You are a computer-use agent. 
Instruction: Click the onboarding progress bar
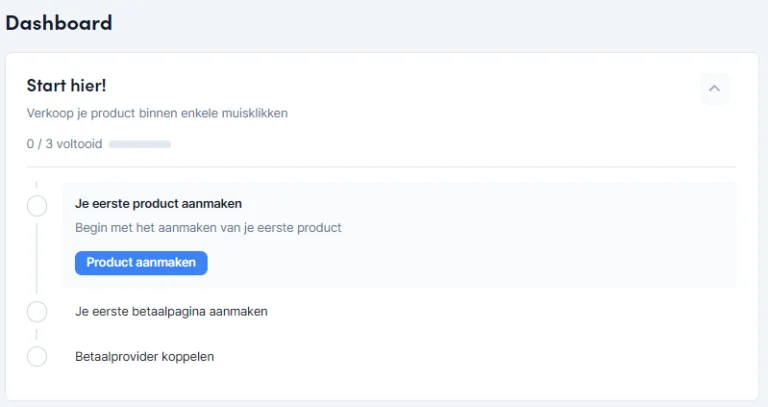140,144
